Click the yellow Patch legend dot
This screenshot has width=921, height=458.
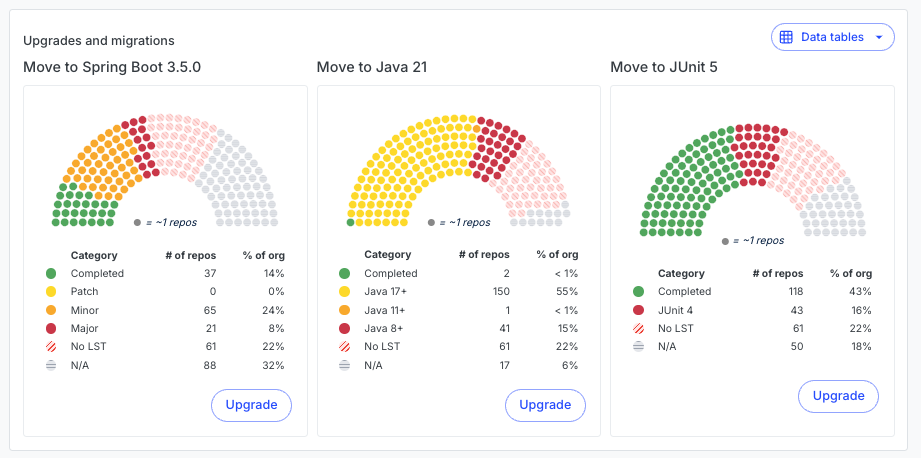51,292
